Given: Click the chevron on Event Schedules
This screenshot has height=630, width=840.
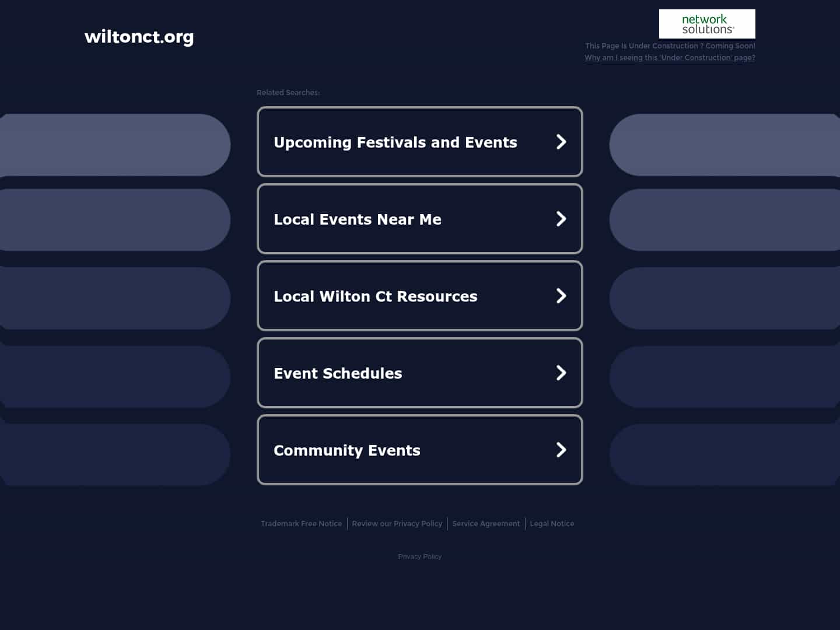Looking at the screenshot, I should pos(561,373).
